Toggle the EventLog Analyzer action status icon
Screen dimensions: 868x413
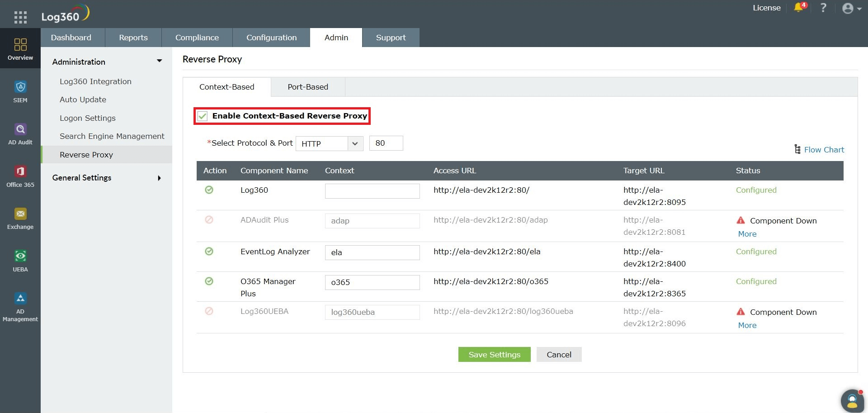(x=209, y=252)
